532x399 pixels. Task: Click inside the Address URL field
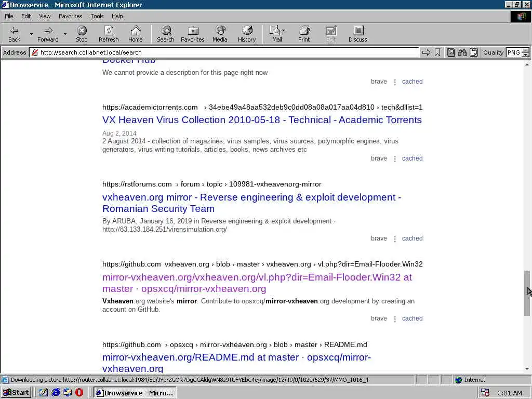(x=224, y=52)
